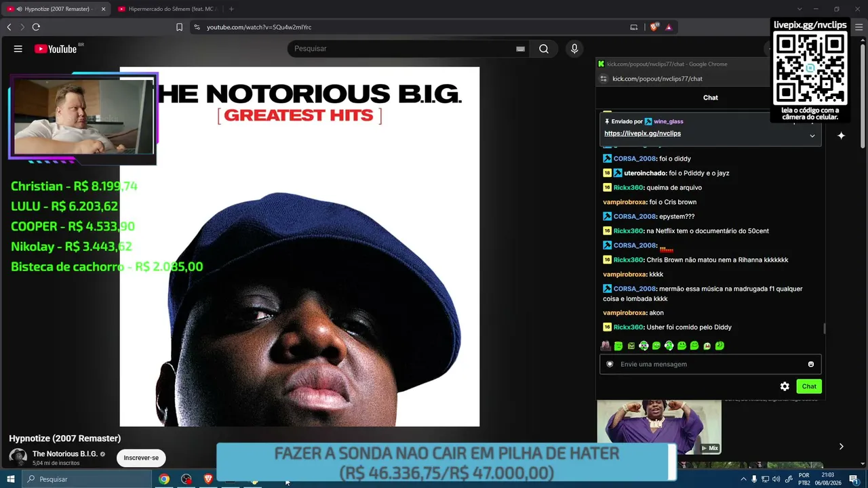Click the Hypnotize (2007 Remaster) video title
Image resolution: width=868 pixels, height=488 pixels.
pos(65,439)
